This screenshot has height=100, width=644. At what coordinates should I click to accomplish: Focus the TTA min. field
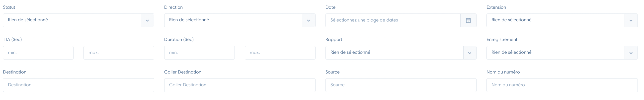point(38,53)
